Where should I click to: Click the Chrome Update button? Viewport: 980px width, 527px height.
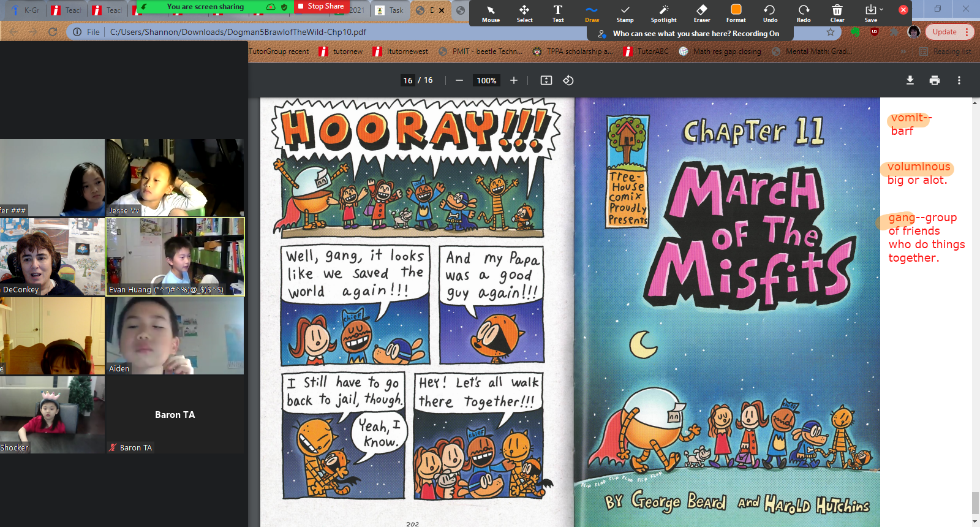[944, 32]
